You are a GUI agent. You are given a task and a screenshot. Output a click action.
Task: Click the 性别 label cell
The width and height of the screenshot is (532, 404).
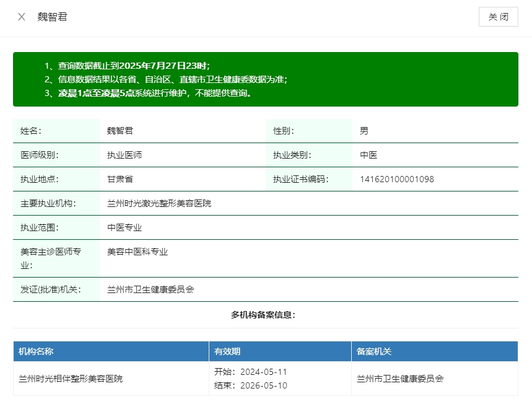(309, 131)
